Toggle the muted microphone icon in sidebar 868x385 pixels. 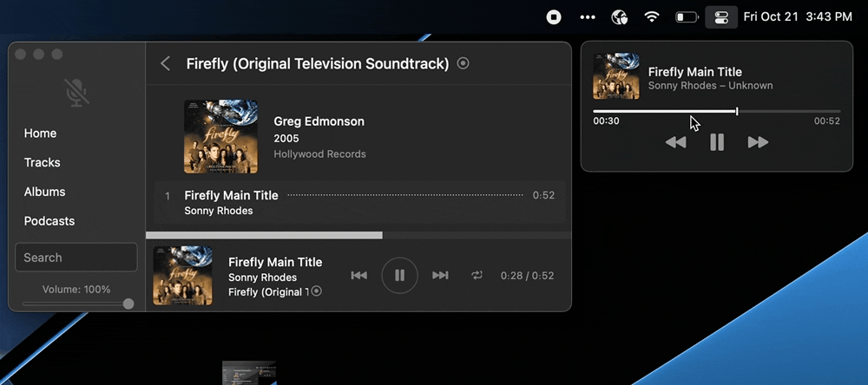click(76, 93)
